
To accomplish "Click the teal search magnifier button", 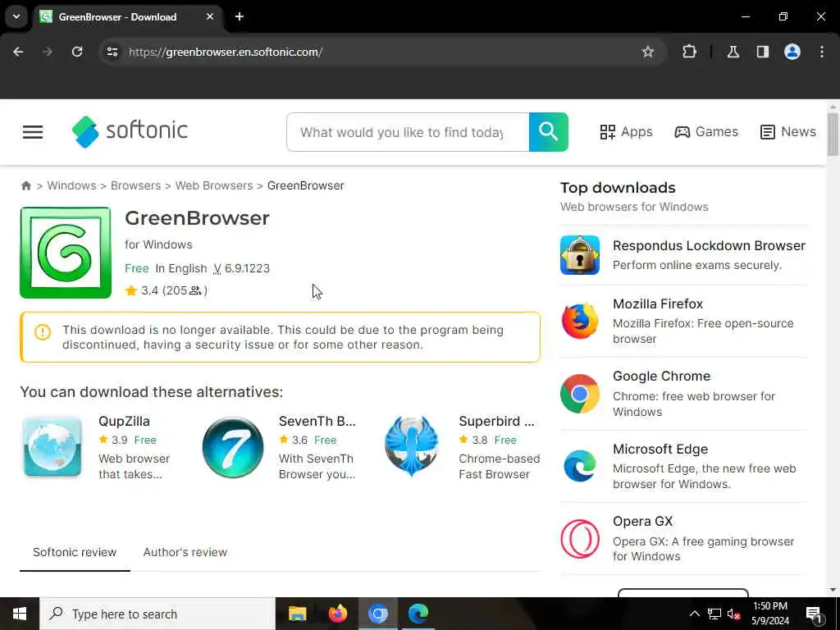I will pos(548,132).
